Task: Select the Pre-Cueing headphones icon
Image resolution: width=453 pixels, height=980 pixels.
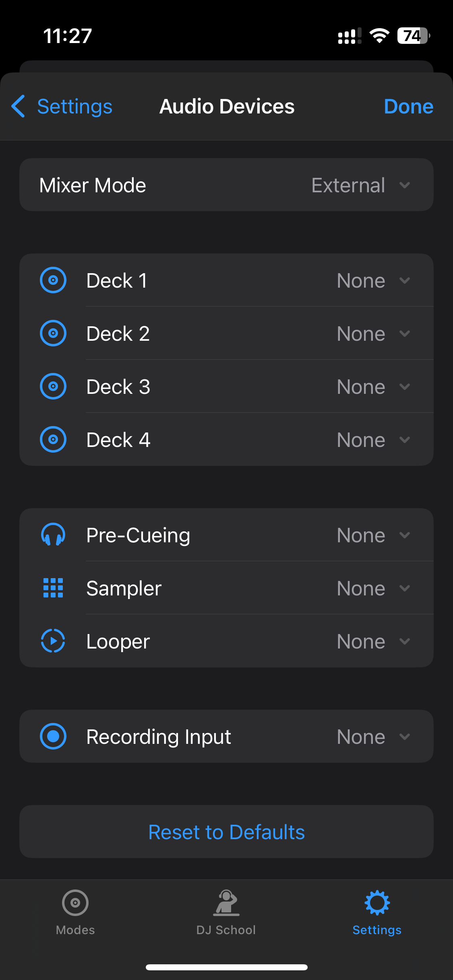Action: click(53, 535)
